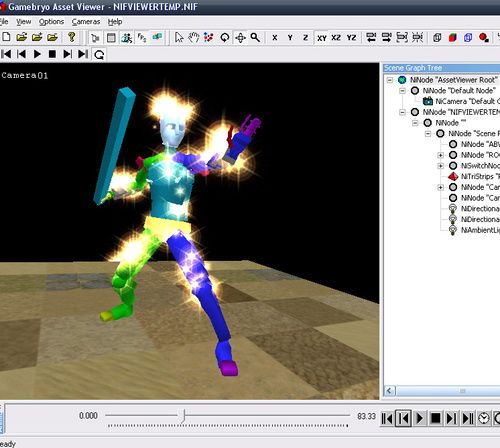Select the arrow selection pointer tool
Viewport: 500px width, 448px height.
pyautogui.click(x=179, y=38)
